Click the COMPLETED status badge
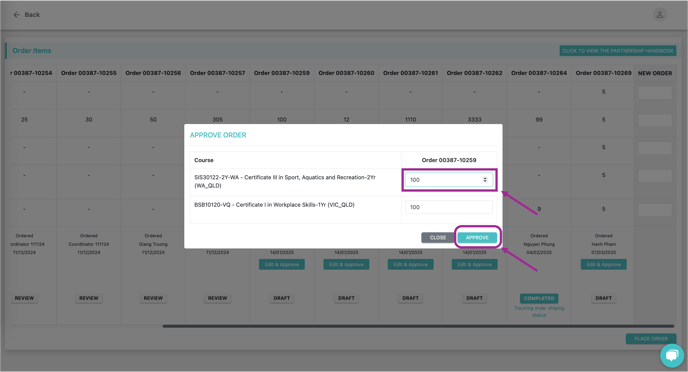 [539, 298]
